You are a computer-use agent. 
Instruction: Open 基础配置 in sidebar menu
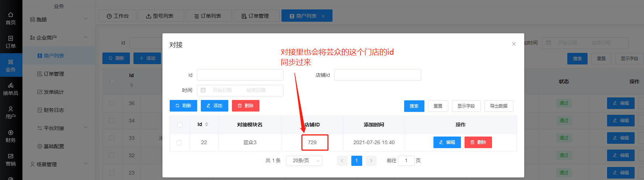click(59, 146)
